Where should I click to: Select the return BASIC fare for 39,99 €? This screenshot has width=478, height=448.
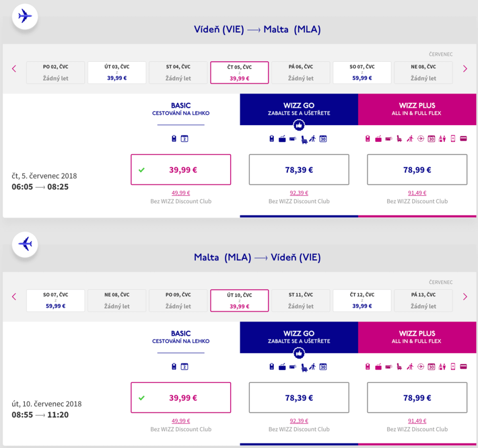pyautogui.click(x=180, y=398)
